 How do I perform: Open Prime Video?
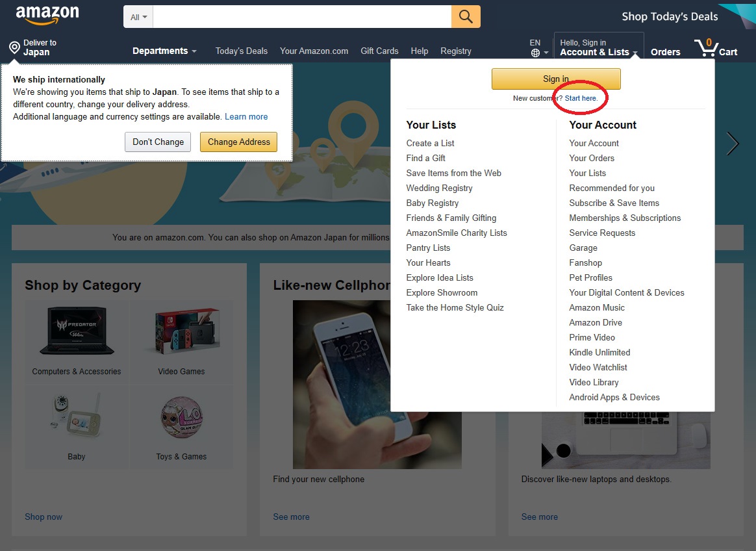(x=592, y=338)
